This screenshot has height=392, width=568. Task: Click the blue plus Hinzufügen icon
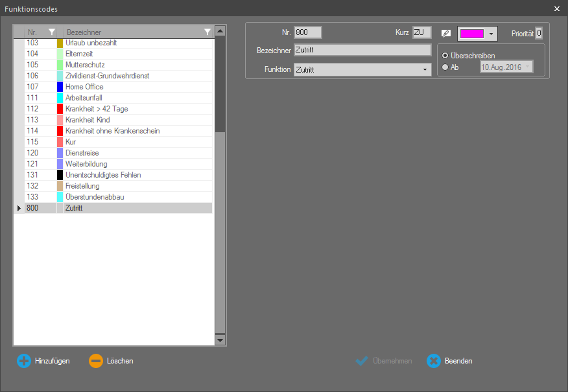[x=24, y=361]
